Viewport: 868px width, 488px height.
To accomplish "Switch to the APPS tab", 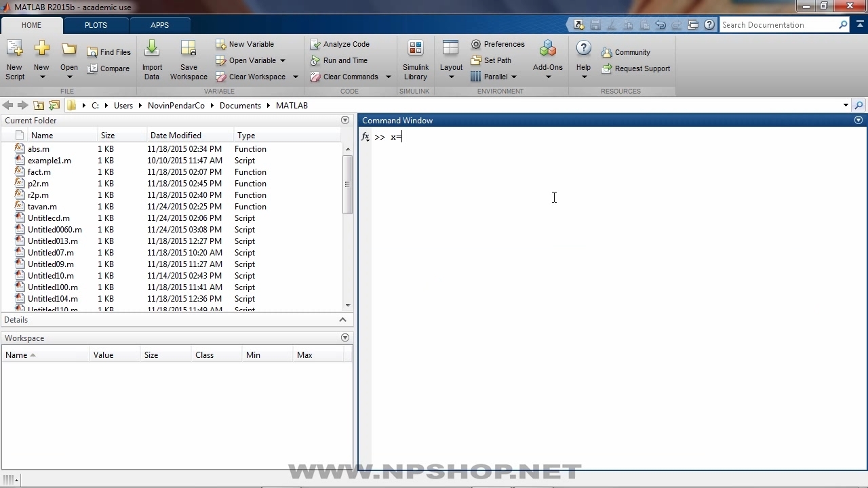I will 159,25.
